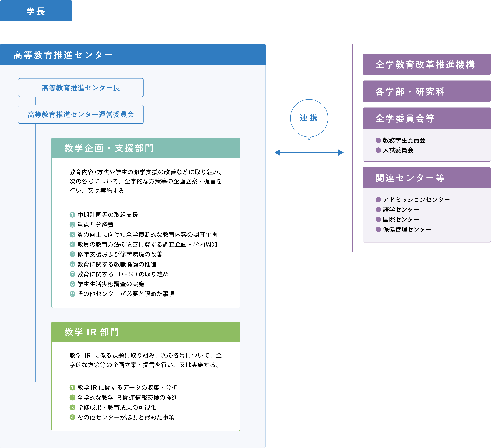The height and width of the screenshot is (448, 491).
Task: Click the blue double-headed arrow
Action: (x=309, y=153)
